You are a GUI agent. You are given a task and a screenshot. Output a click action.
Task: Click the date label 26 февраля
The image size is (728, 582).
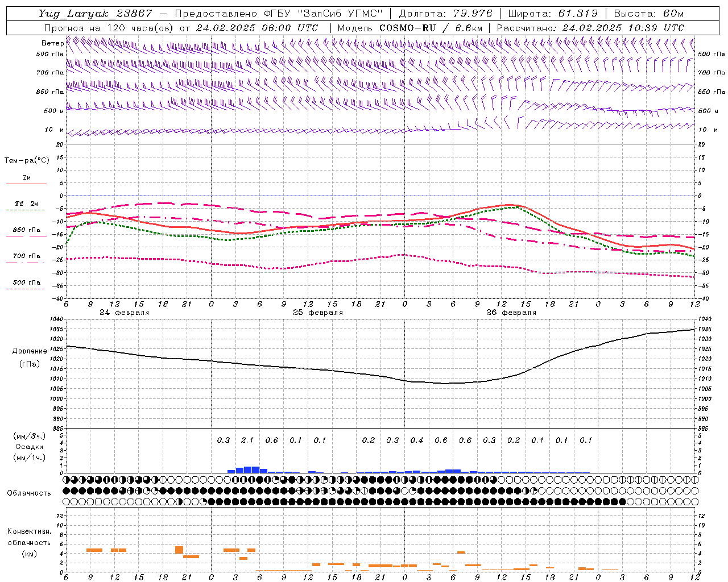[x=511, y=313]
